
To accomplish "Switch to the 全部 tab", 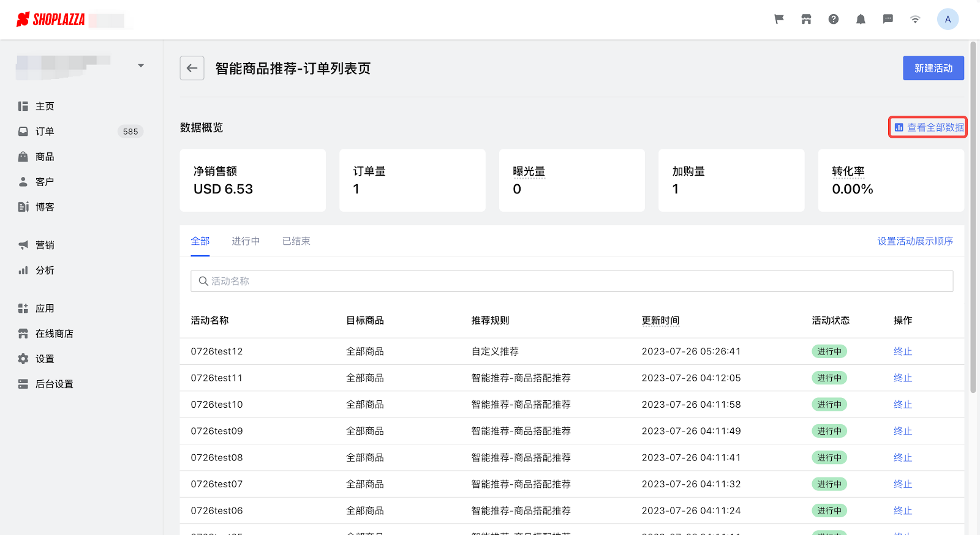I will click(x=200, y=241).
